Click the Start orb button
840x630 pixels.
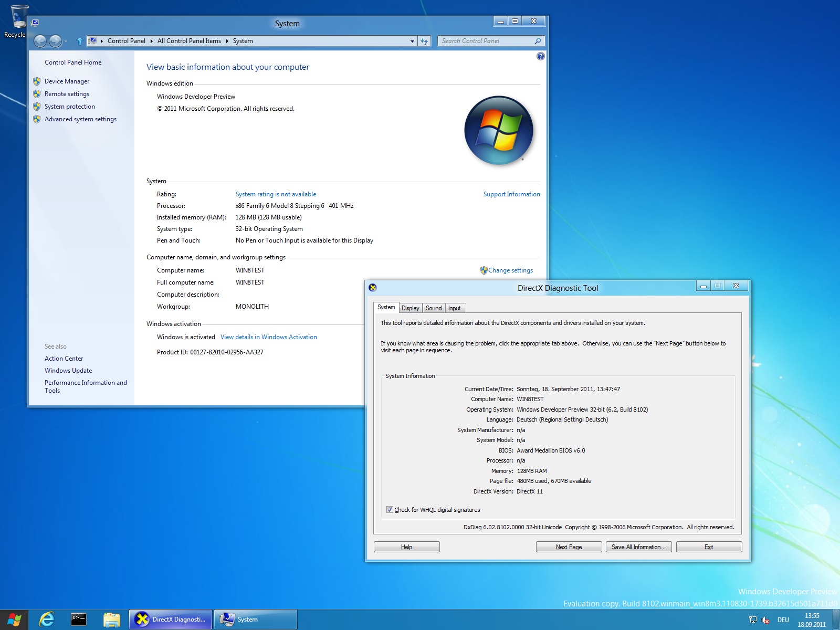(x=14, y=619)
